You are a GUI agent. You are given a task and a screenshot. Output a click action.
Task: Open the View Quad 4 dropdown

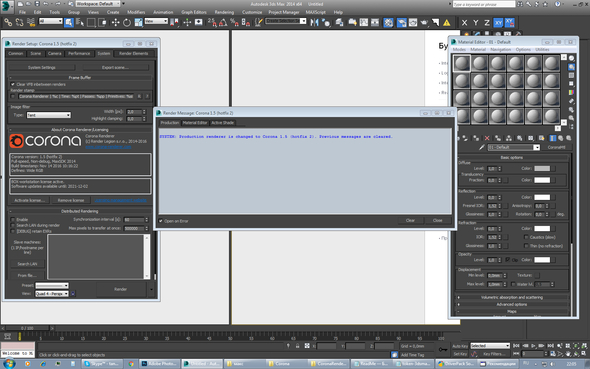click(52, 294)
